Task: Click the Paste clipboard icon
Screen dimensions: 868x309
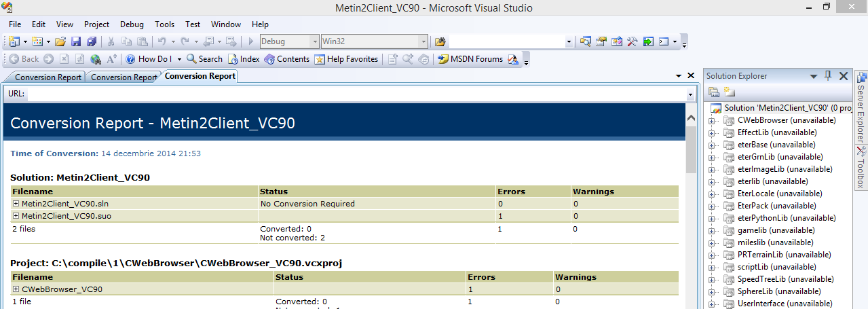Action: [x=143, y=41]
